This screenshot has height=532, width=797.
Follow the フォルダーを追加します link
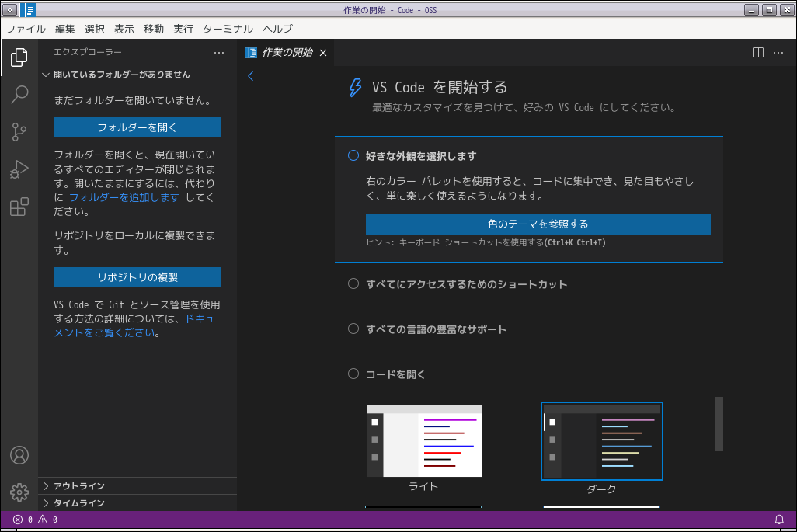(124, 197)
